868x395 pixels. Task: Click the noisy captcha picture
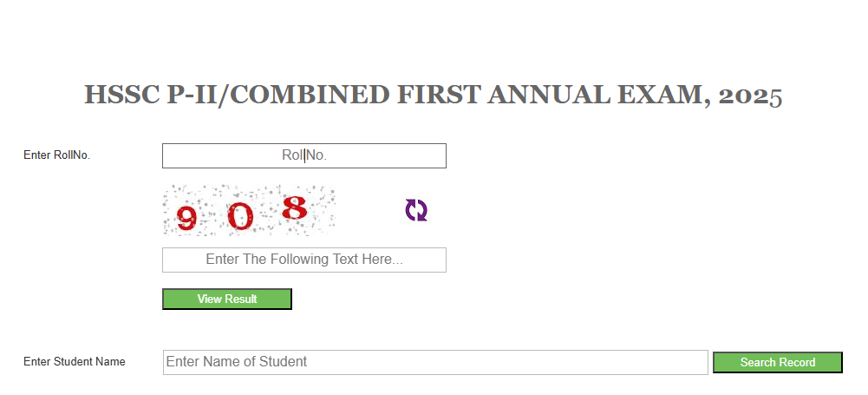pyautogui.click(x=249, y=209)
